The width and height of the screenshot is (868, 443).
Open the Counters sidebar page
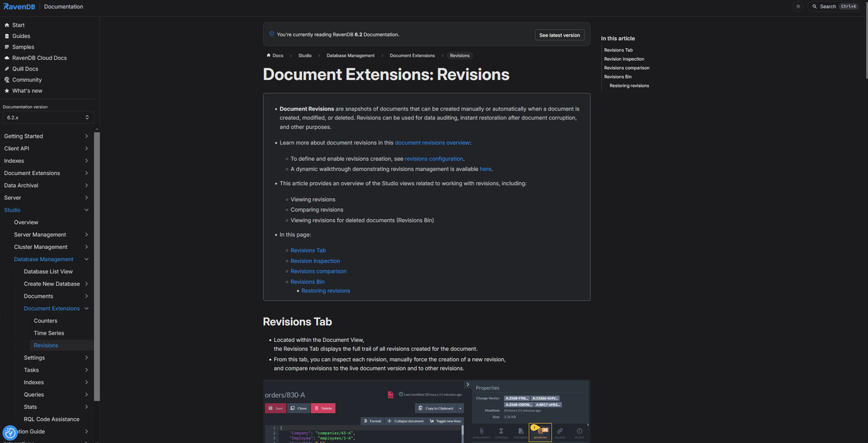coord(45,321)
